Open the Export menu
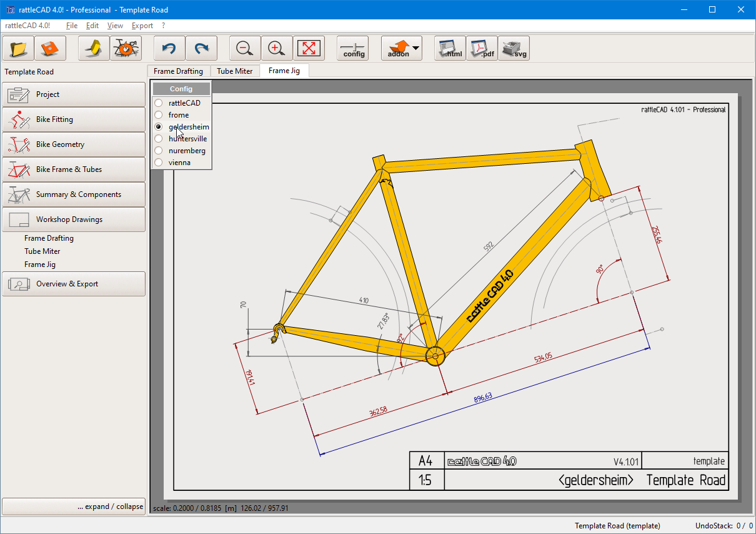 (x=142, y=26)
